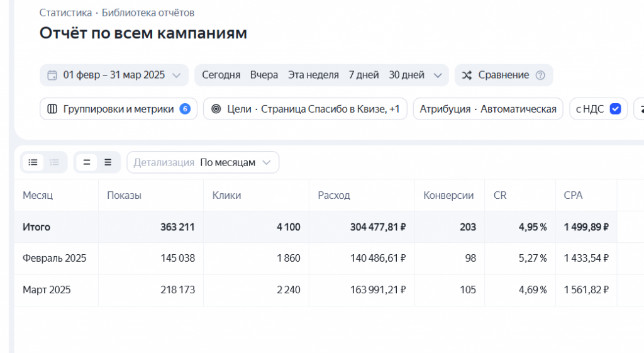Click February CR value 5,27 %
Viewport: 644px width, 353px height.
533,258
